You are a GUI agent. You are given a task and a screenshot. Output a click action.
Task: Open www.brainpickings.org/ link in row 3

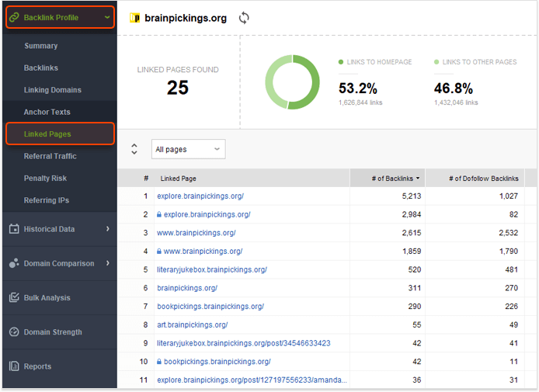click(x=196, y=233)
